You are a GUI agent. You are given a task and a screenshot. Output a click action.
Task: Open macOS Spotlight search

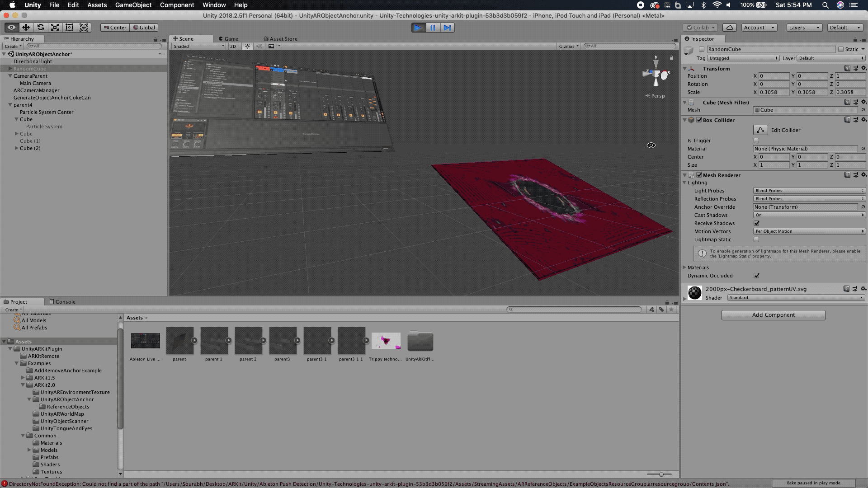point(825,5)
